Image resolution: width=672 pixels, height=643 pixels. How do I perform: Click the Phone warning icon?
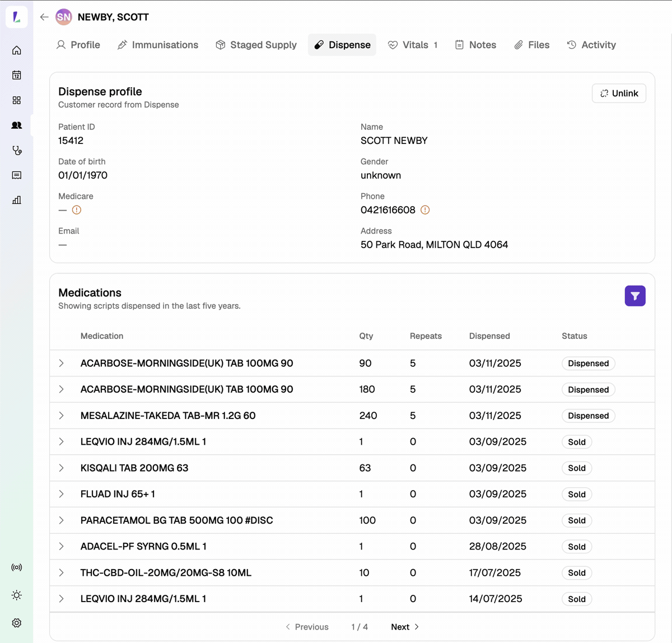click(x=425, y=210)
